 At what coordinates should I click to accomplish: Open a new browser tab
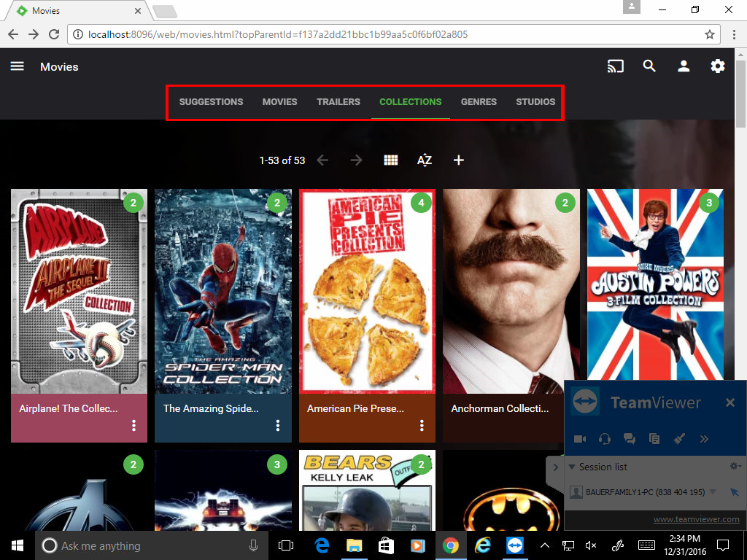(x=165, y=12)
